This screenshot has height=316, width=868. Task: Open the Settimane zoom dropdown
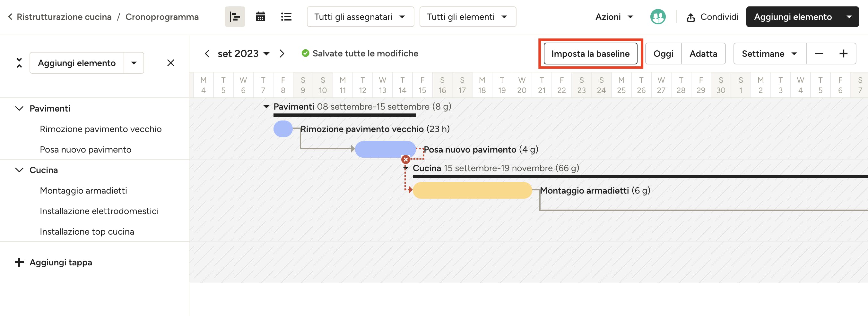pos(769,54)
